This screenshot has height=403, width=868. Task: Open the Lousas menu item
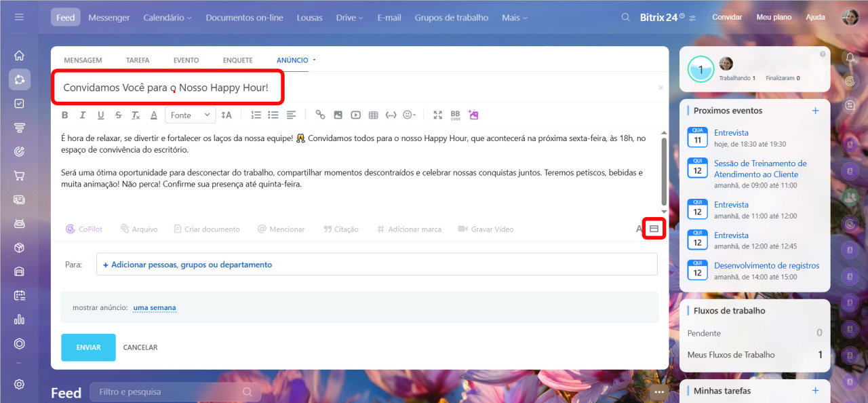tap(310, 18)
